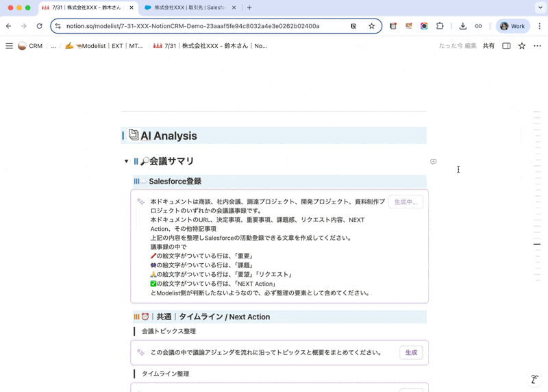Go to the CRM breadcrumb link
Screen dimensions: 548x392
coord(30,46)
